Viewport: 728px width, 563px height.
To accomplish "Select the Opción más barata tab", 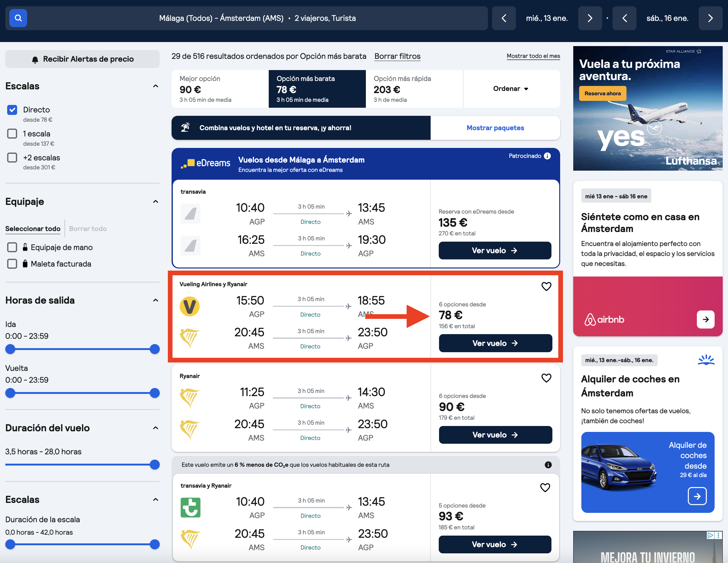I will coord(317,89).
